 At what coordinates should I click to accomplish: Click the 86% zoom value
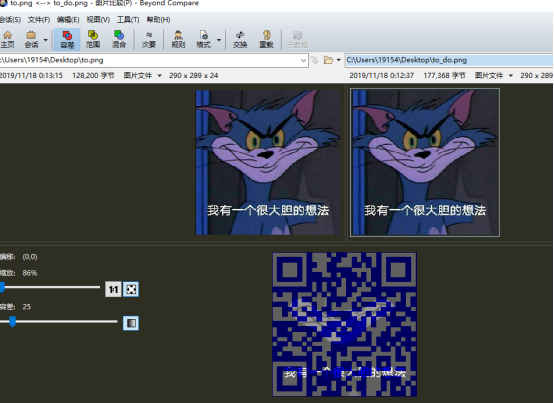click(x=30, y=273)
